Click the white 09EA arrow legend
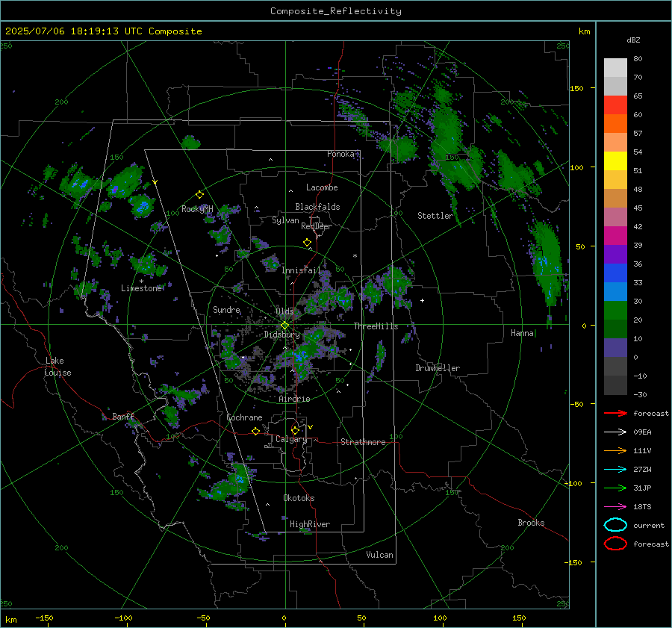The image size is (672, 628). coord(615,432)
